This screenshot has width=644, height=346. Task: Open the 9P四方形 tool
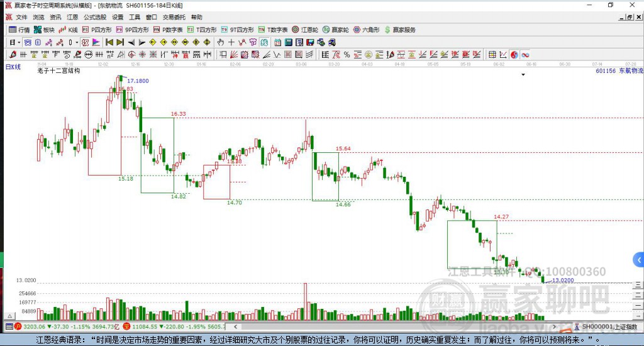click(x=132, y=30)
